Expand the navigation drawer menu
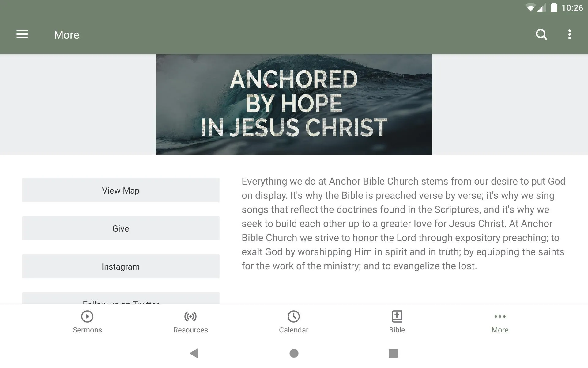This screenshot has width=588, height=368. click(x=21, y=34)
